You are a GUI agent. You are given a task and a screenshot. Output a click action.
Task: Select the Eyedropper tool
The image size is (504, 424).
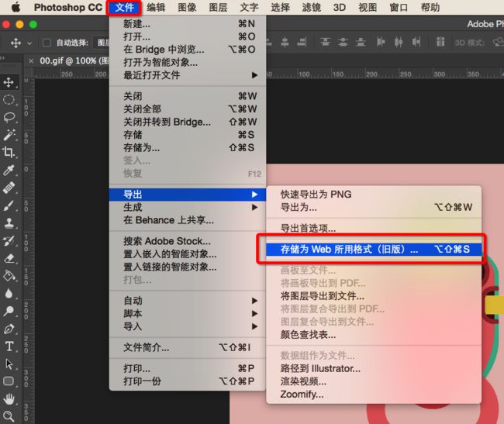(9, 170)
